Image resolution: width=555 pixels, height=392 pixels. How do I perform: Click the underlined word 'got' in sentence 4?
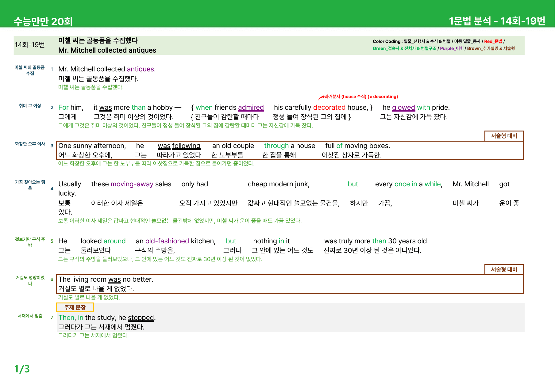(504, 184)
